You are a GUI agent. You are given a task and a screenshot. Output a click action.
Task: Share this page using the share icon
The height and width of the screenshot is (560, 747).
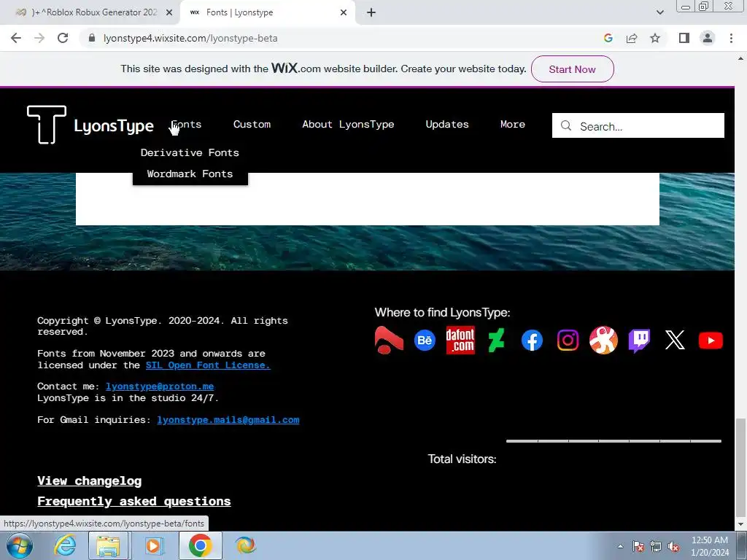pyautogui.click(x=632, y=38)
